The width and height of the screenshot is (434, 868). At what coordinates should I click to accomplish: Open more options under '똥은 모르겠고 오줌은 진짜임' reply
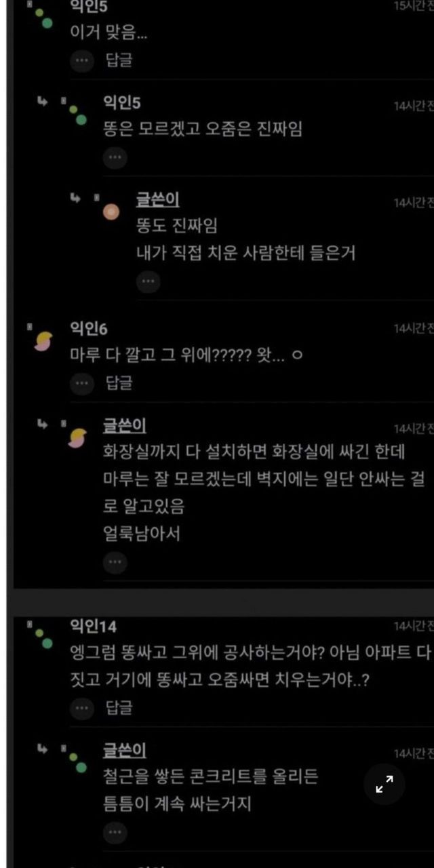(x=115, y=157)
